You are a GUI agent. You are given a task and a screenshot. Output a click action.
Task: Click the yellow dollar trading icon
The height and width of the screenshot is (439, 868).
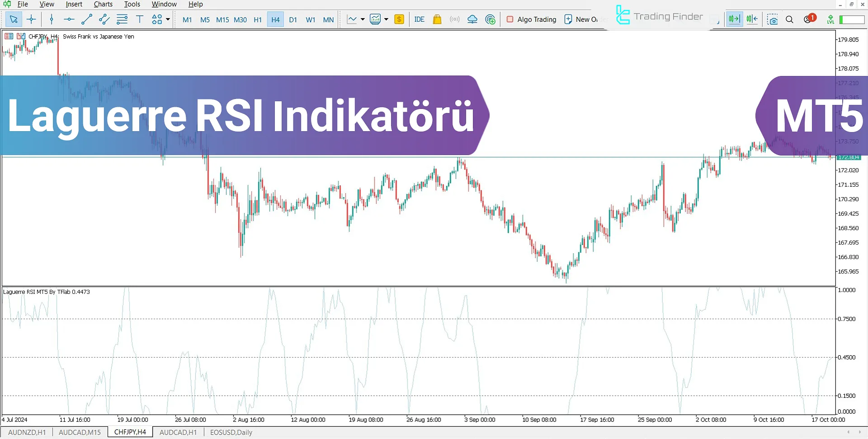(x=399, y=19)
